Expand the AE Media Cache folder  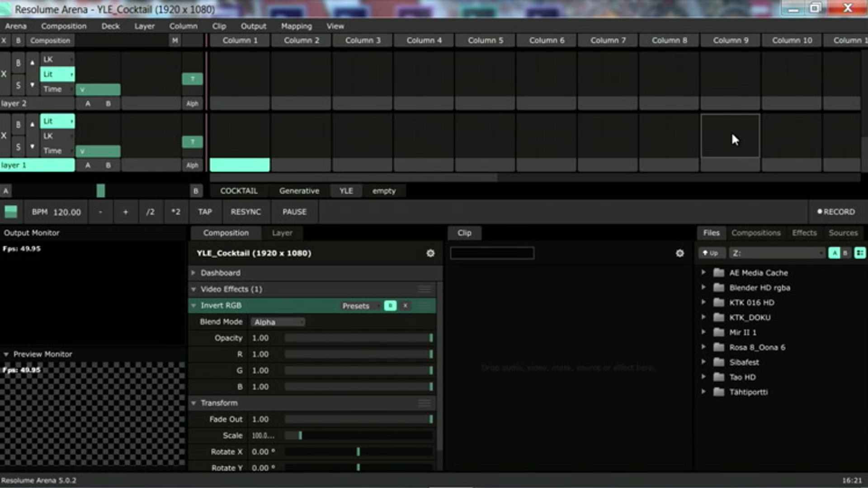coord(703,273)
